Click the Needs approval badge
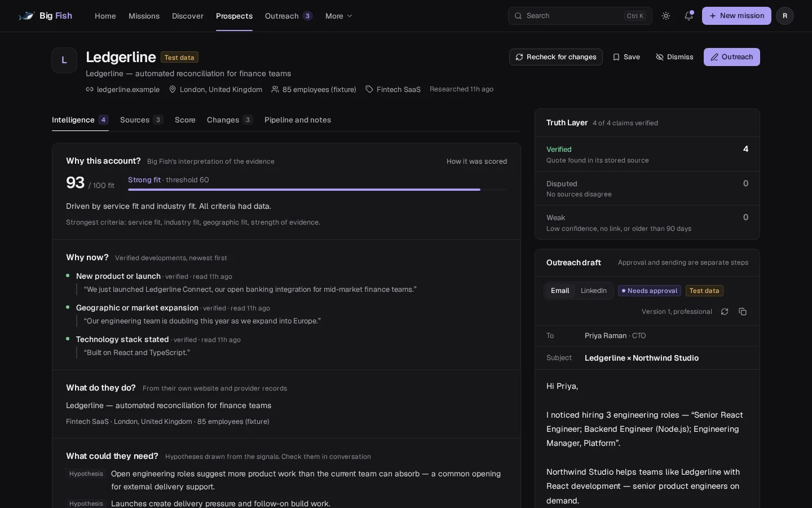 (650, 291)
